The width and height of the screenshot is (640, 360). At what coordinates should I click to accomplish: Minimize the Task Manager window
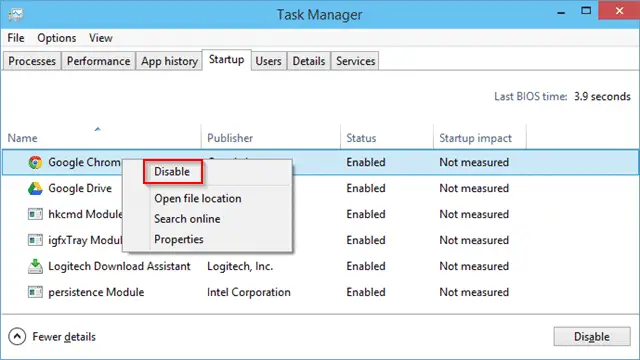pyautogui.click(x=561, y=12)
